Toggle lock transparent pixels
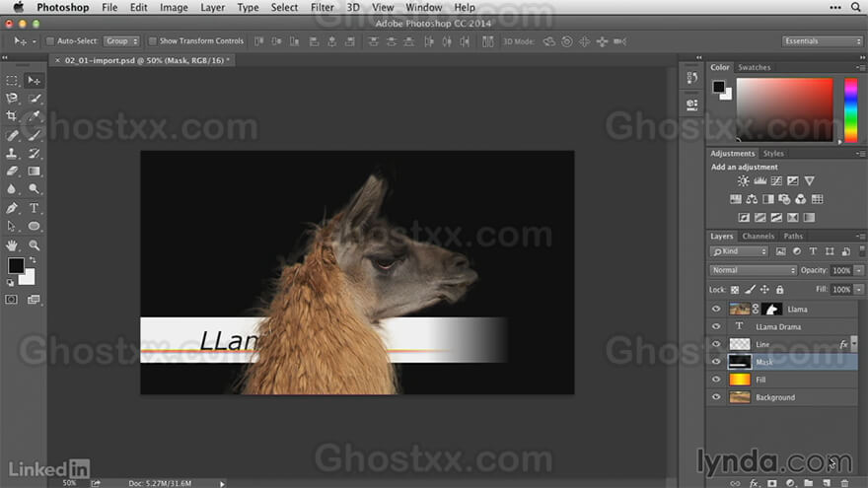 pos(735,290)
